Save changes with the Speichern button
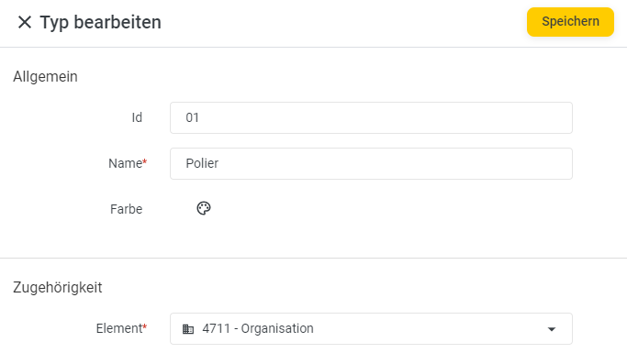 (x=570, y=22)
